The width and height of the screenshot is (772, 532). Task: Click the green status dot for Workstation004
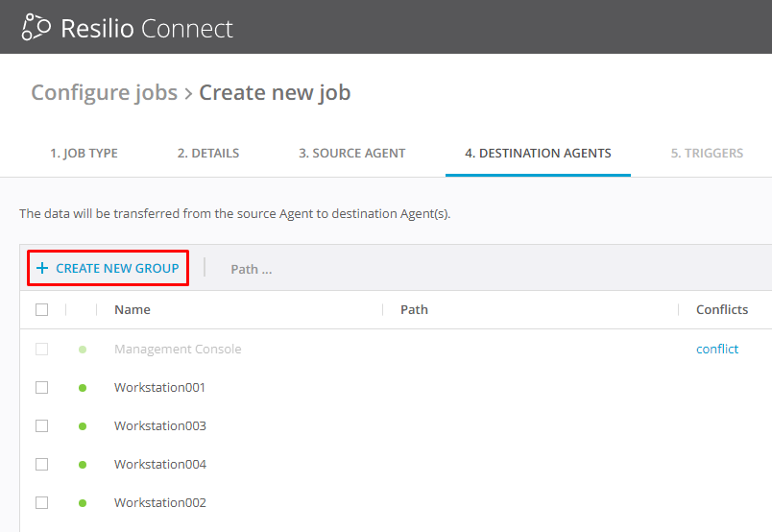click(83, 465)
